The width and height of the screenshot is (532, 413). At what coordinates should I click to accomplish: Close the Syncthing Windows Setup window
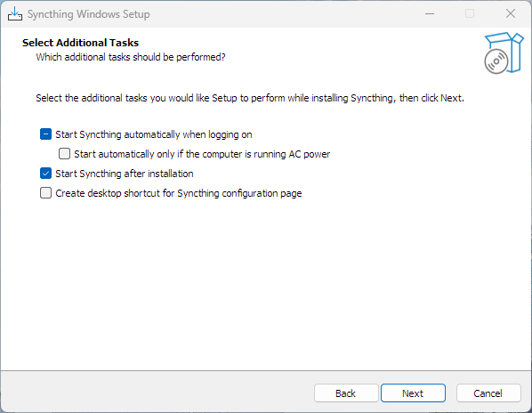(x=511, y=14)
